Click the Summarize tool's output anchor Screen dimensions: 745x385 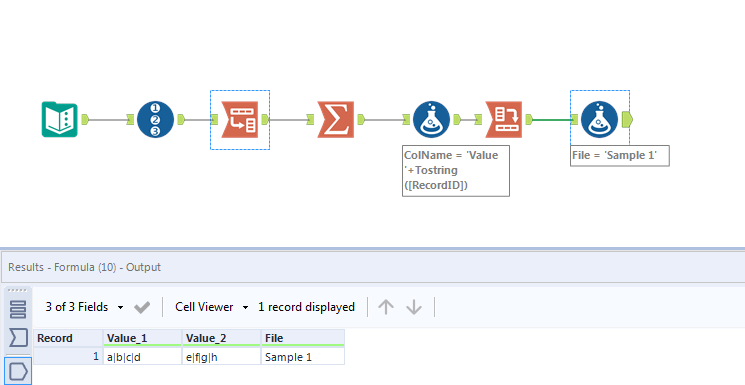click(361, 119)
